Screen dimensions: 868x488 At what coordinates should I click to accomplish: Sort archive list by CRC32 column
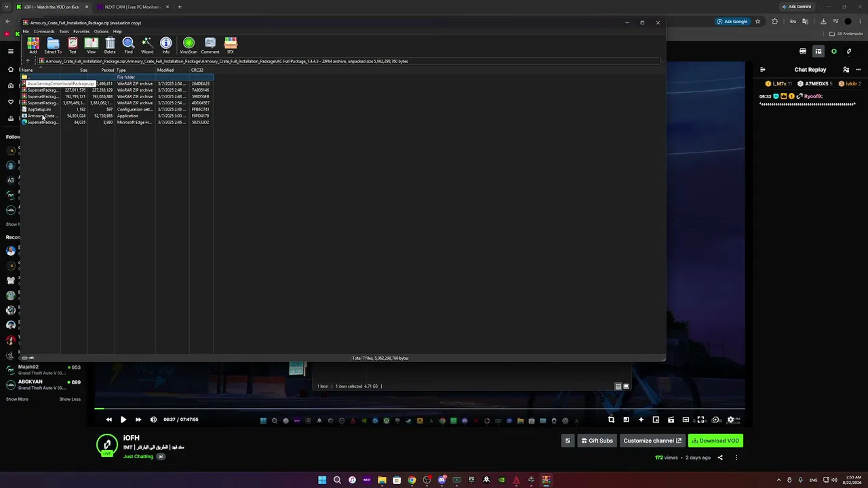click(201, 70)
